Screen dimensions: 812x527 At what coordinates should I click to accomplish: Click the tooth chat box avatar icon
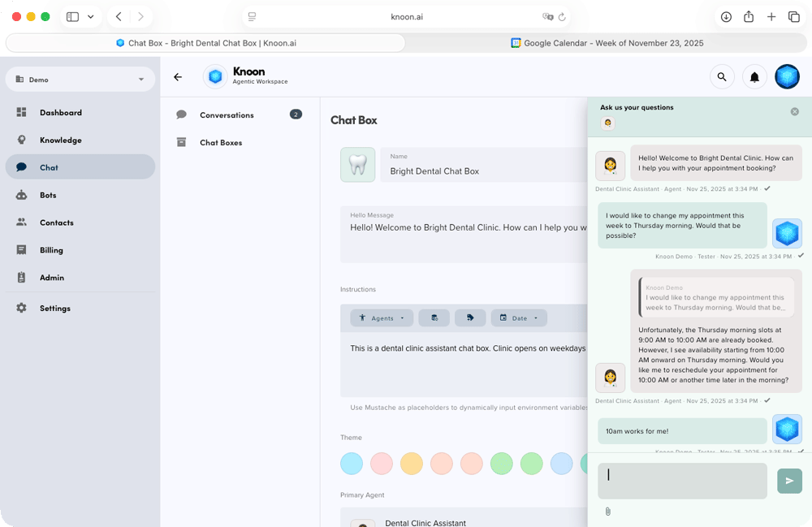coord(357,165)
